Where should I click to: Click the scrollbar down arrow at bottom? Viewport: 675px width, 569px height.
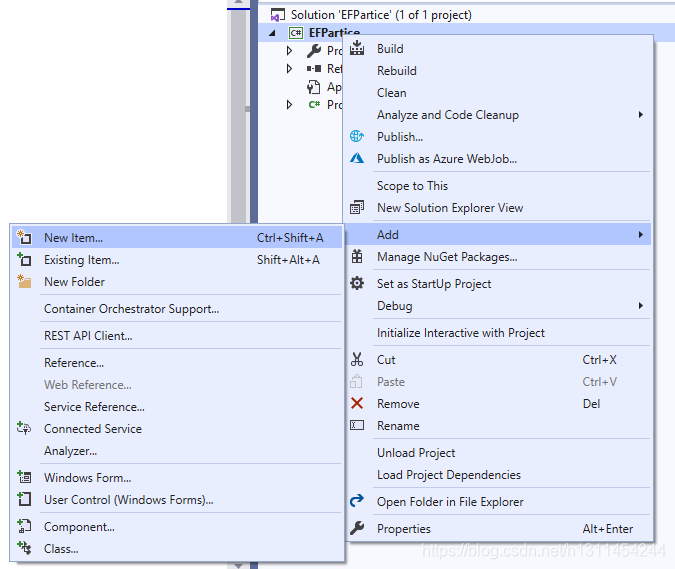point(238,566)
